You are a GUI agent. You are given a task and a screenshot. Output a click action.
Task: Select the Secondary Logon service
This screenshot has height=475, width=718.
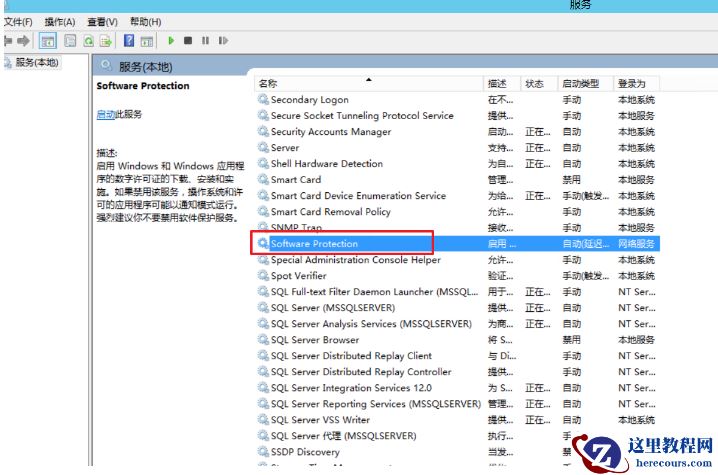458,99
